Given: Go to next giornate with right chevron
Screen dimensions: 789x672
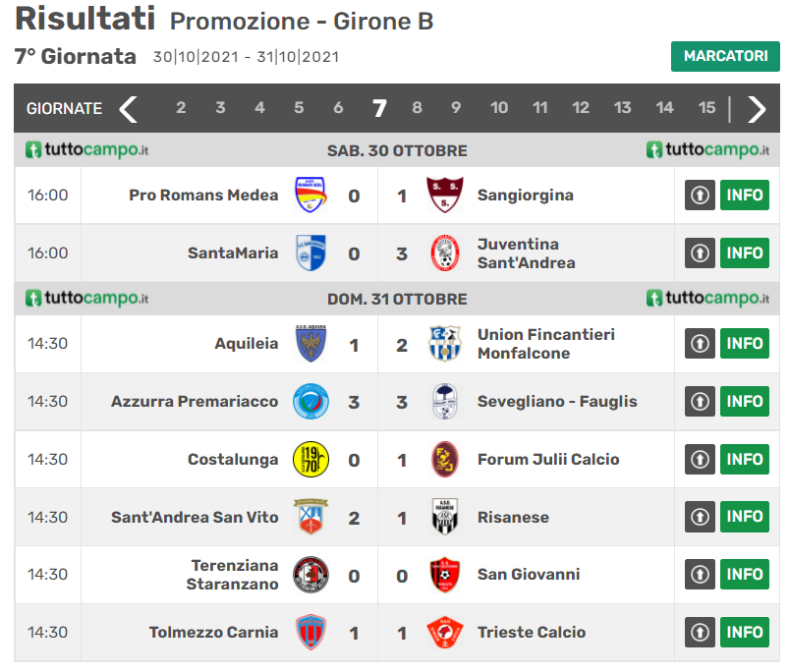Looking at the screenshot, I should pyautogui.click(x=756, y=108).
